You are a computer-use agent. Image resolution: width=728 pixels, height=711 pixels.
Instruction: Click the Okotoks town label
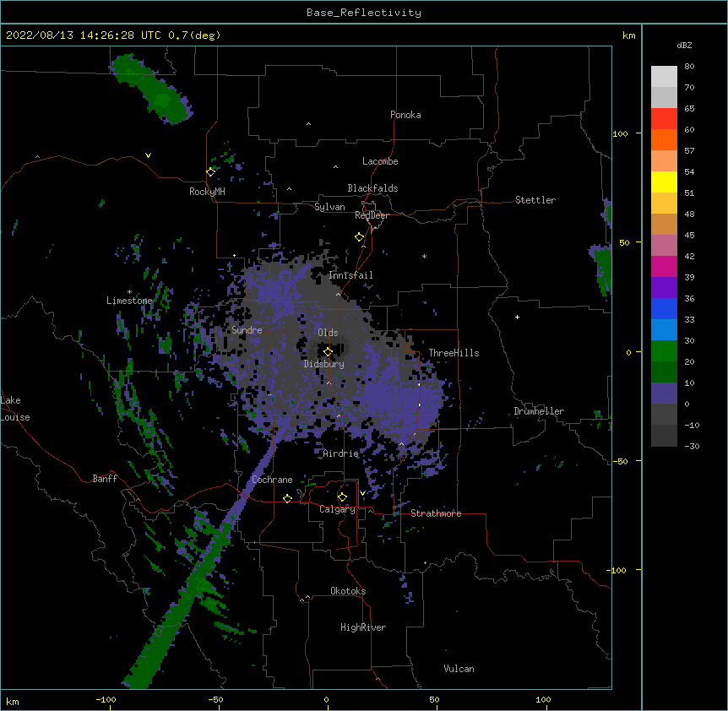pyautogui.click(x=348, y=591)
